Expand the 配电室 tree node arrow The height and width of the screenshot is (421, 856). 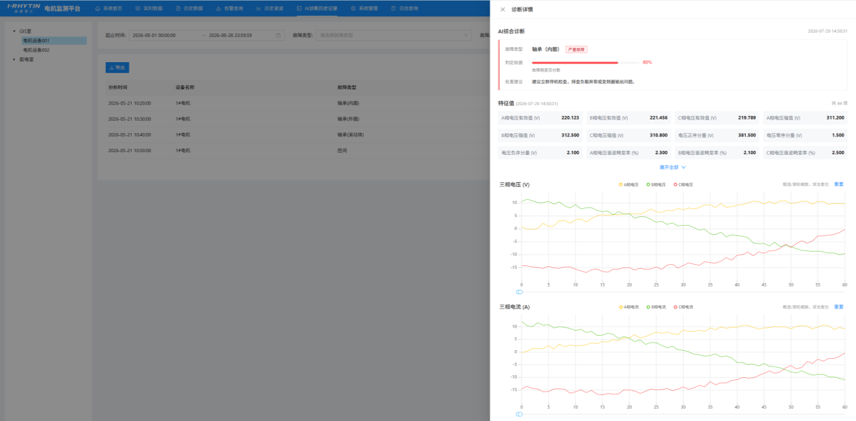[14, 60]
